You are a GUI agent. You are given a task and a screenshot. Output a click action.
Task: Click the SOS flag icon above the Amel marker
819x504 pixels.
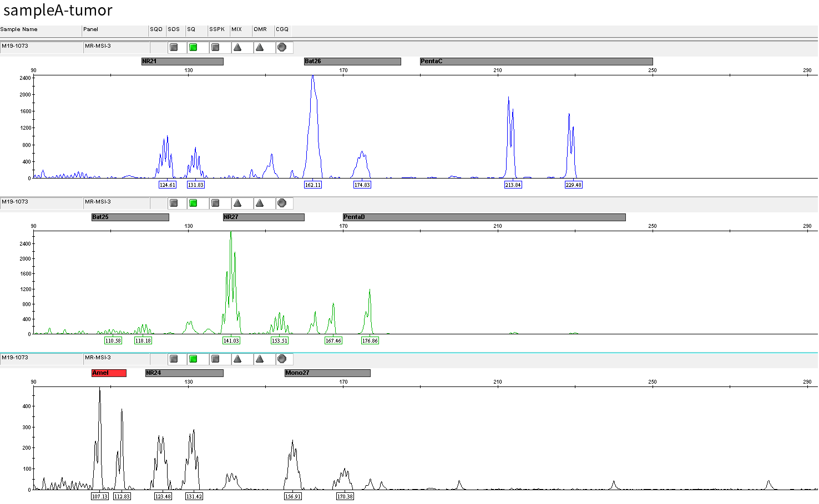coord(174,359)
